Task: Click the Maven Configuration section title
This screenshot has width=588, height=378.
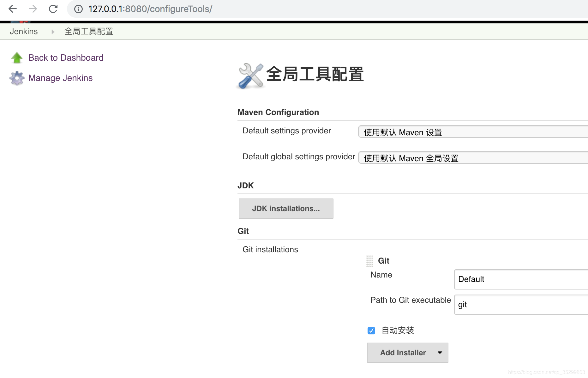Action: 278,112
